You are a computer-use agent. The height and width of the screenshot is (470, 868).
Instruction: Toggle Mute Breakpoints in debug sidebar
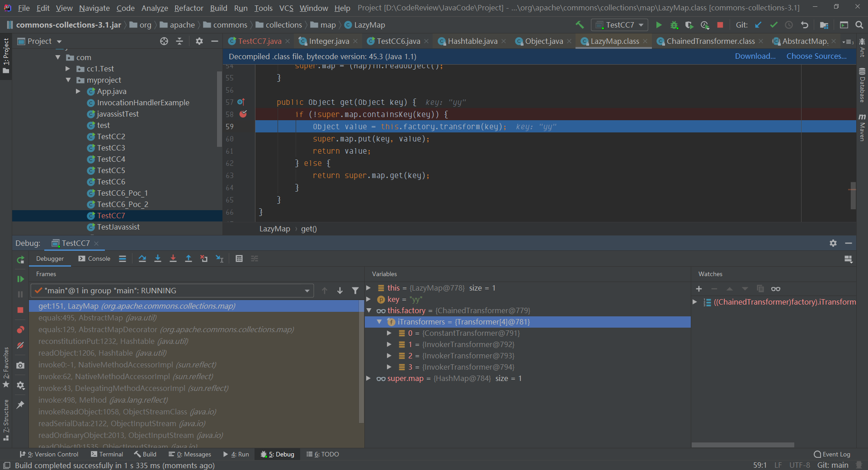(x=20, y=345)
